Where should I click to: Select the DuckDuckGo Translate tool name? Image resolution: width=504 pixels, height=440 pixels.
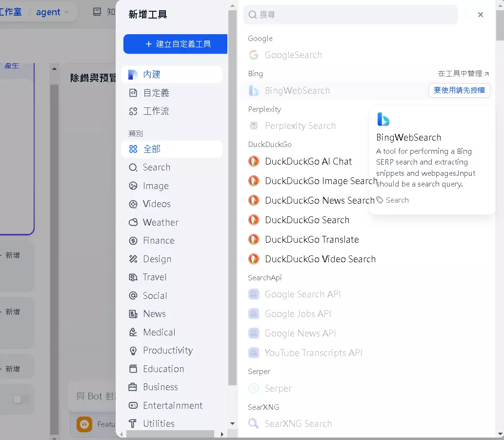point(312,240)
